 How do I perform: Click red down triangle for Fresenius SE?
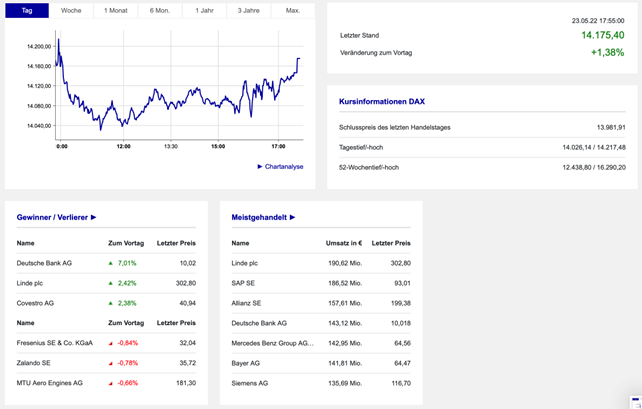[x=112, y=343]
